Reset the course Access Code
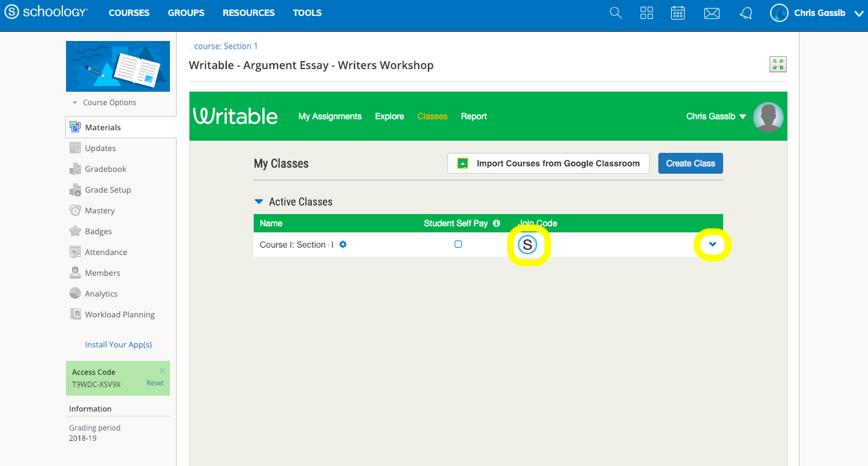 (x=155, y=382)
